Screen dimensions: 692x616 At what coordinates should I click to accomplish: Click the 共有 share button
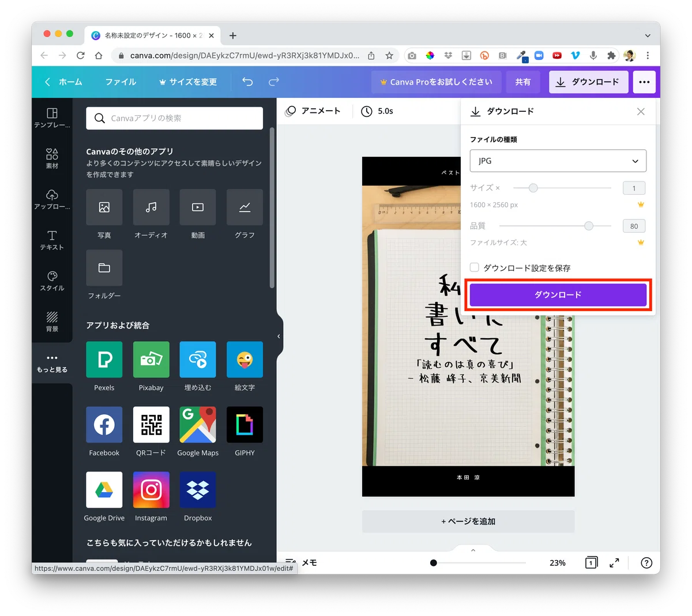click(523, 82)
